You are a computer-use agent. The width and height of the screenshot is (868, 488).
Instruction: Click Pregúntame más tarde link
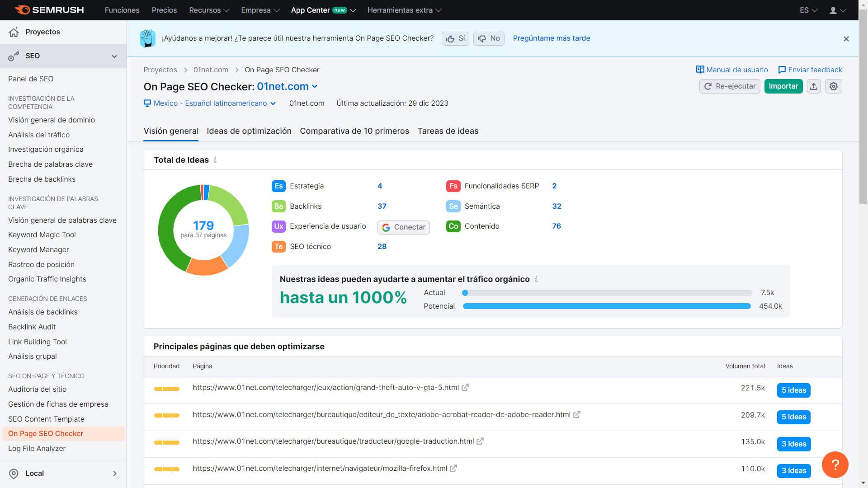click(x=552, y=38)
